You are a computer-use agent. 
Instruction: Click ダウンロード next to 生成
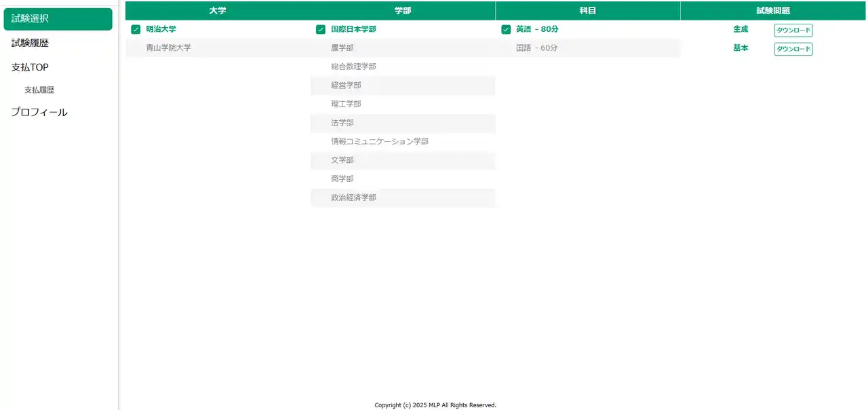point(793,30)
